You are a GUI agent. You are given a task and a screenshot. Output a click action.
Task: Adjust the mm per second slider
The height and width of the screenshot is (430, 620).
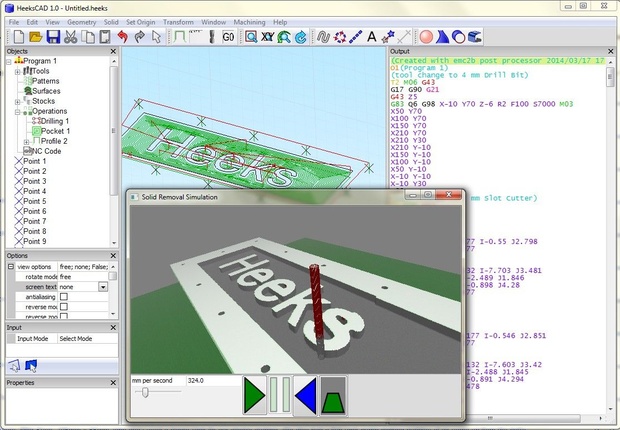coord(145,392)
